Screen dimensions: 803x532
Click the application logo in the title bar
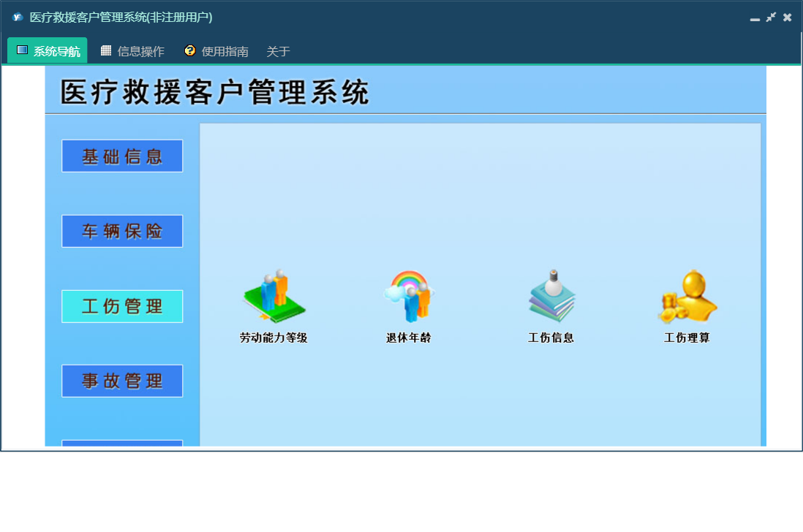click(18, 18)
